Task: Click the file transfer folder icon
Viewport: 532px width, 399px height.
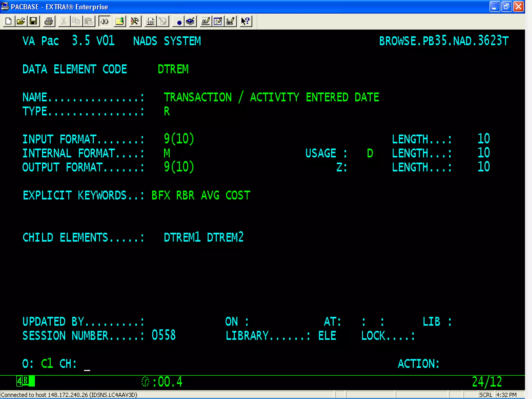Action: point(119,21)
